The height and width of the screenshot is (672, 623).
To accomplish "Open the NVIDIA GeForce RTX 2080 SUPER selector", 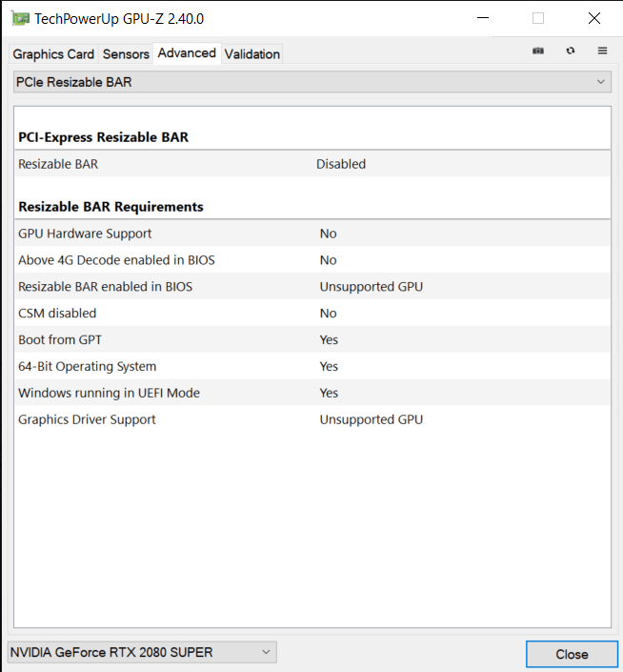I will [142, 652].
